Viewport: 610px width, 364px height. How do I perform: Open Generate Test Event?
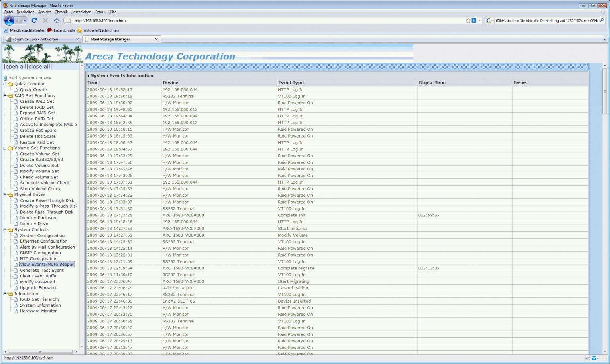pyautogui.click(x=42, y=270)
